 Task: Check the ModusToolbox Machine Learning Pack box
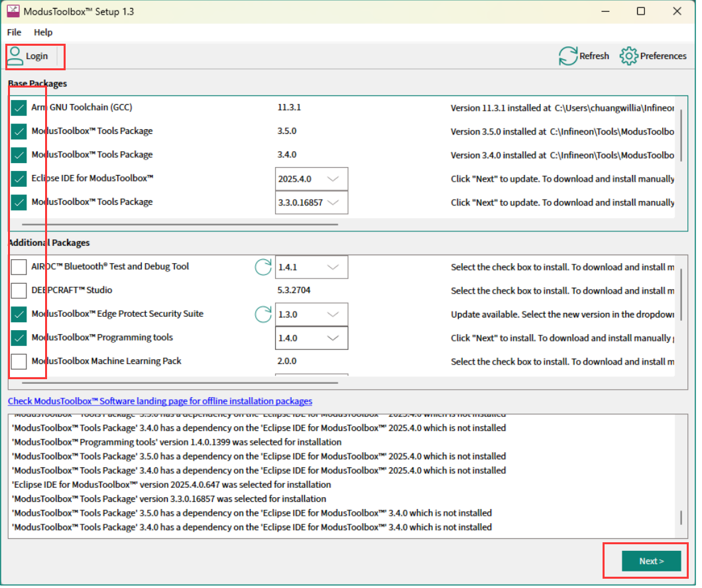[x=19, y=363]
